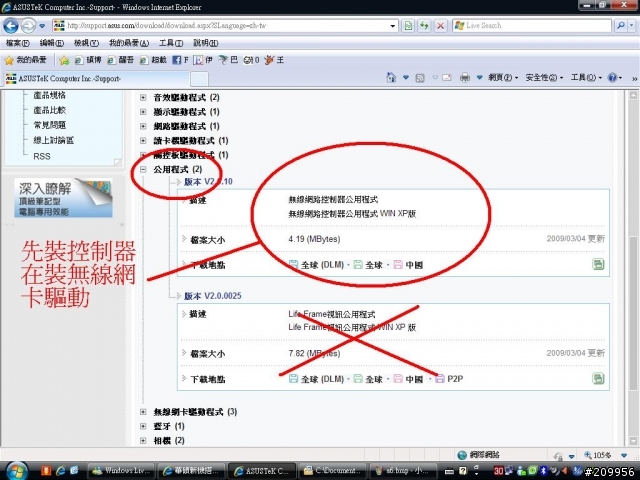This screenshot has height=480, width=640.
Task: Open the Home button dropdown arrow
Action: pos(406,77)
